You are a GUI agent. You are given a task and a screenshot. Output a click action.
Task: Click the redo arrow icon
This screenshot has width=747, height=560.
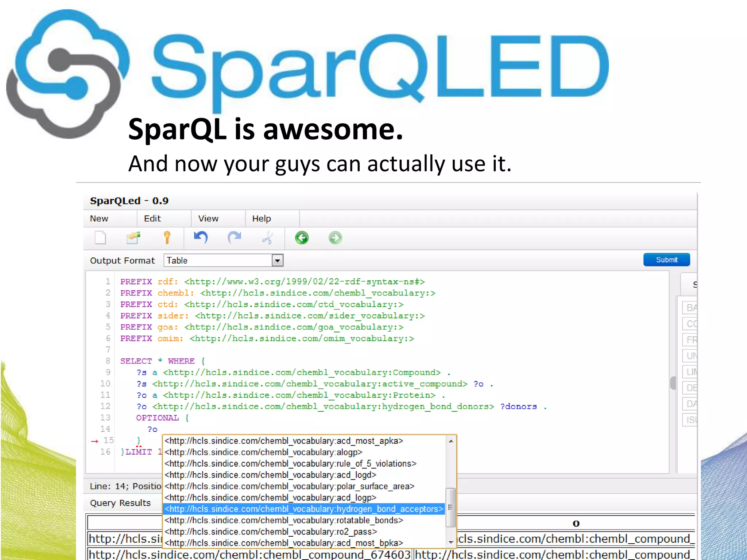tap(234, 238)
